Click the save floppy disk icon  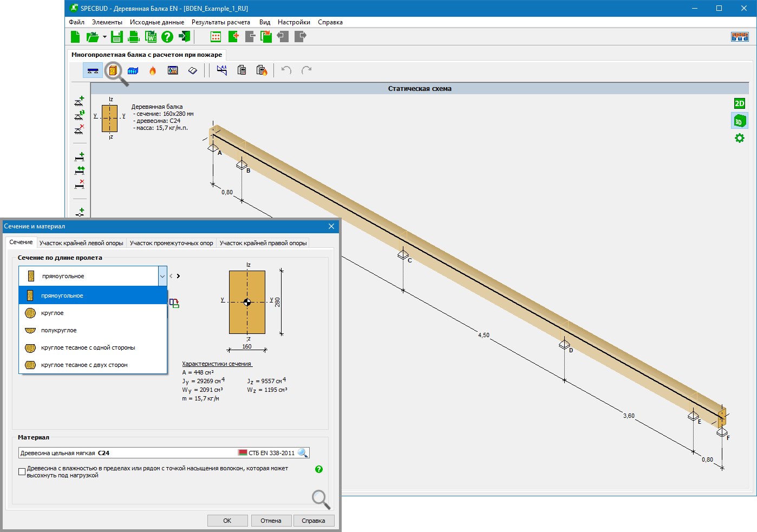[x=116, y=37]
